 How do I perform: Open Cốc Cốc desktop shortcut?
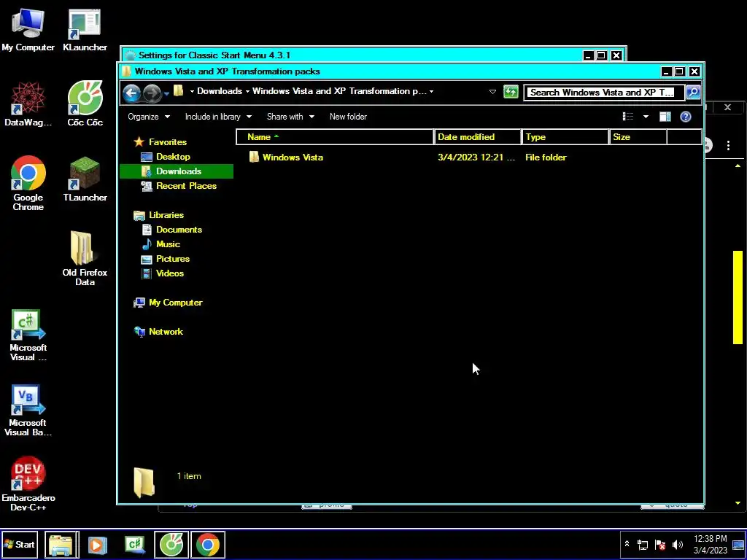85,104
